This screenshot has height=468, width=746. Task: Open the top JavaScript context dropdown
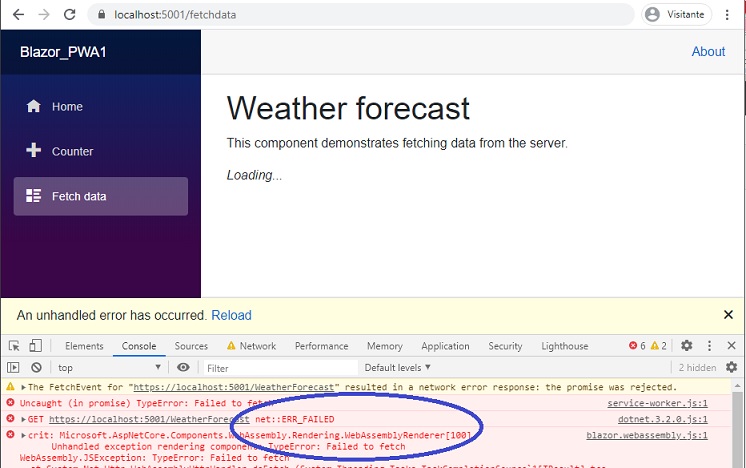point(109,368)
